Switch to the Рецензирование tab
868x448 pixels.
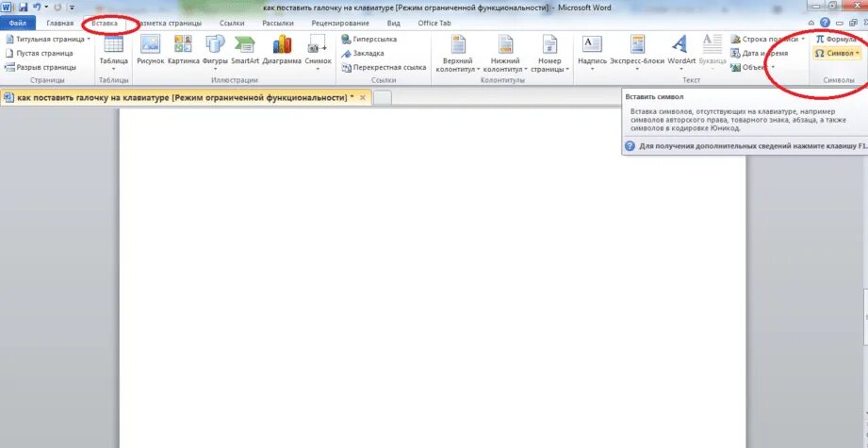(x=340, y=24)
